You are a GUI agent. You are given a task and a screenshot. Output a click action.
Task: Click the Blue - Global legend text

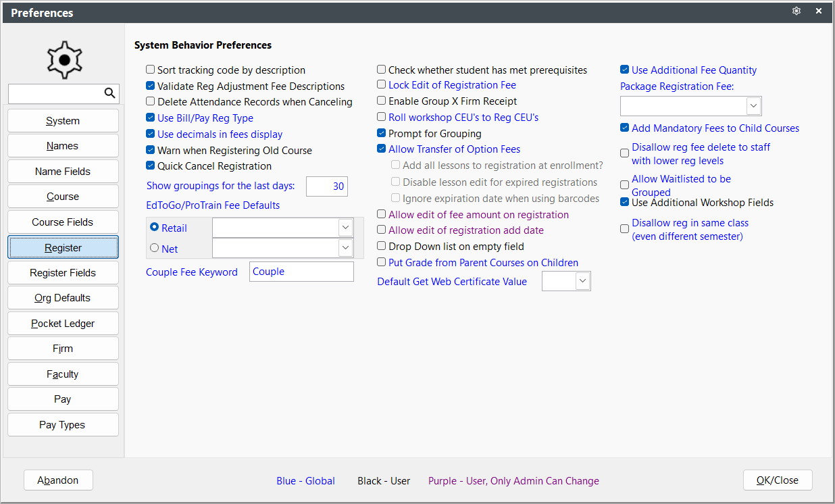click(x=305, y=481)
